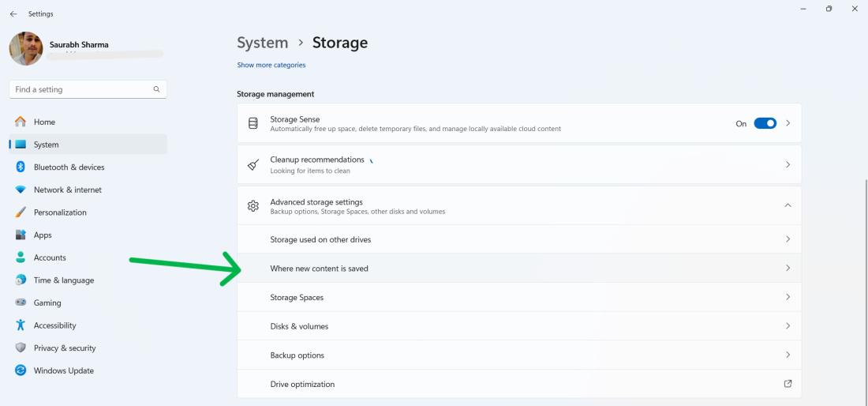Click the Gaming controller icon
This screenshot has width=868, height=406.
pyautogui.click(x=21, y=303)
